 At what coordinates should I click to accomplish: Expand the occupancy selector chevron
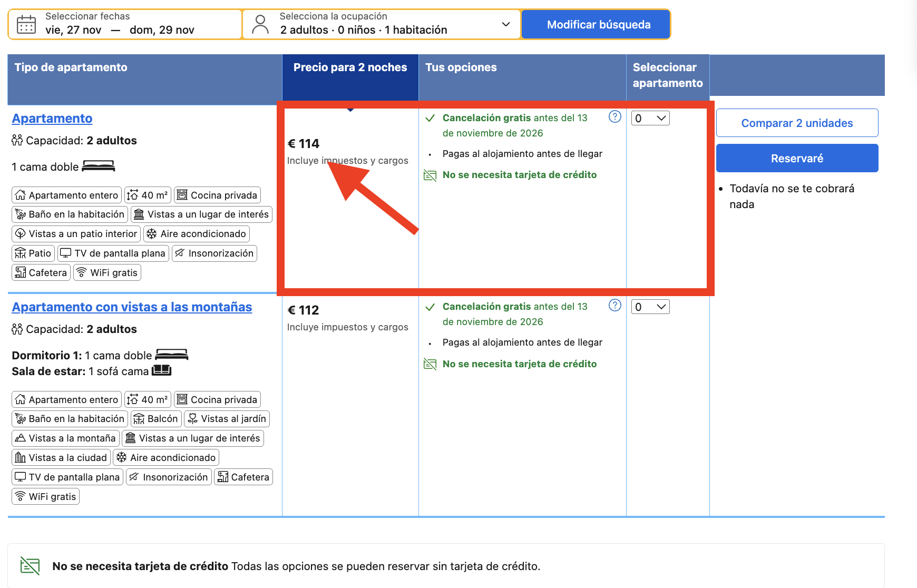point(506,24)
